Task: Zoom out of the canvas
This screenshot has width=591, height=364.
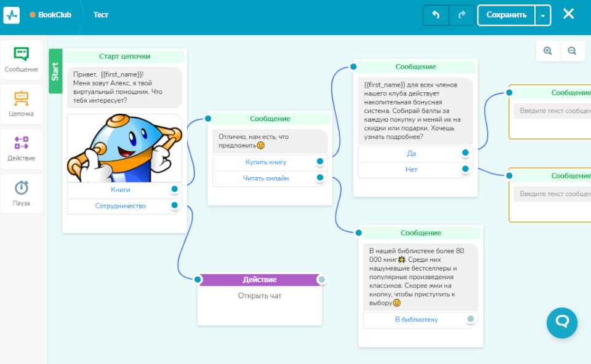Action: pyautogui.click(x=572, y=51)
